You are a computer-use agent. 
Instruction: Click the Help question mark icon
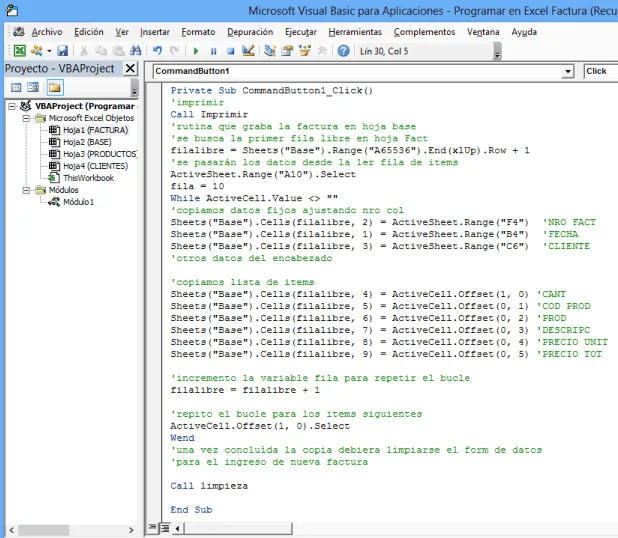point(344,50)
